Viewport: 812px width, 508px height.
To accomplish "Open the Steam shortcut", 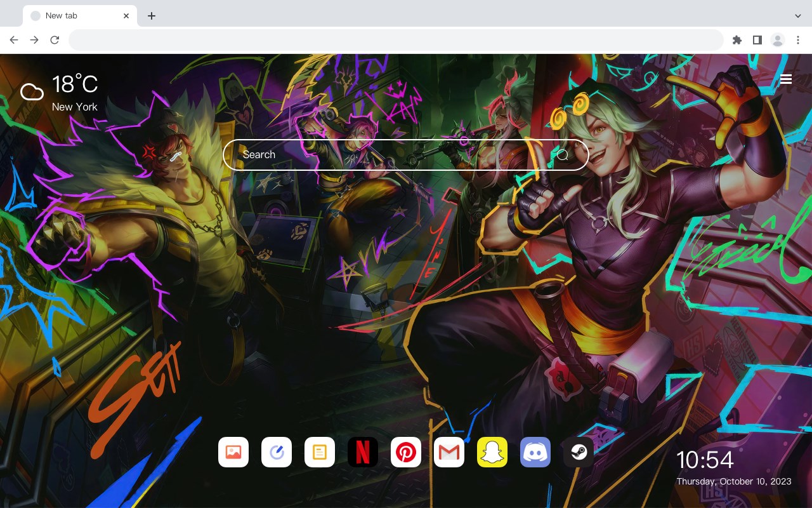I will click(x=579, y=452).
